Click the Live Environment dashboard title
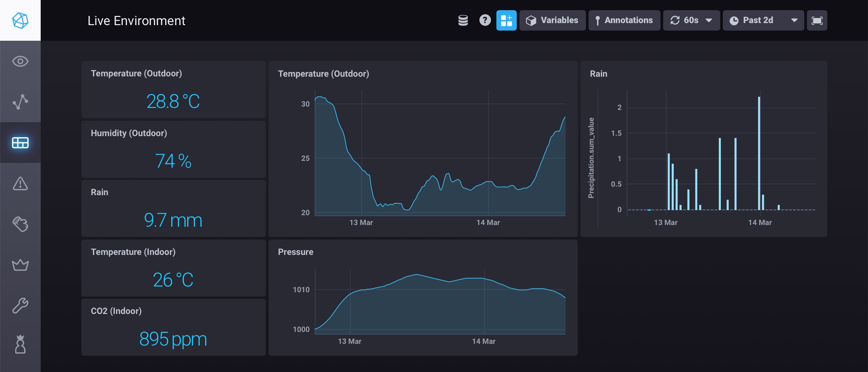Screen dimensions: 868x372 click(136, 21)
